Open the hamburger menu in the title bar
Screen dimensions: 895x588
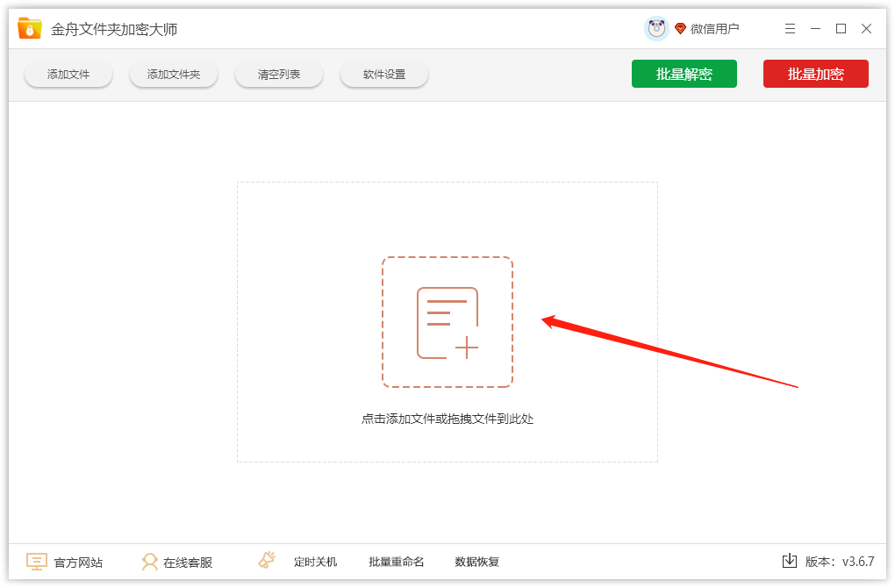pos(789,28)
